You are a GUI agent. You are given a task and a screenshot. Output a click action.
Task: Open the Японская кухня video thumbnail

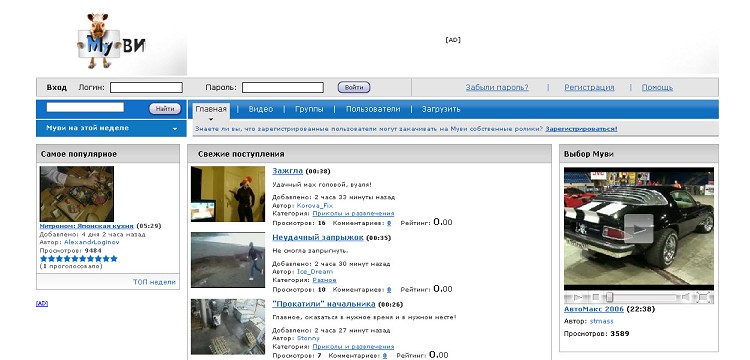coord(77,194)
